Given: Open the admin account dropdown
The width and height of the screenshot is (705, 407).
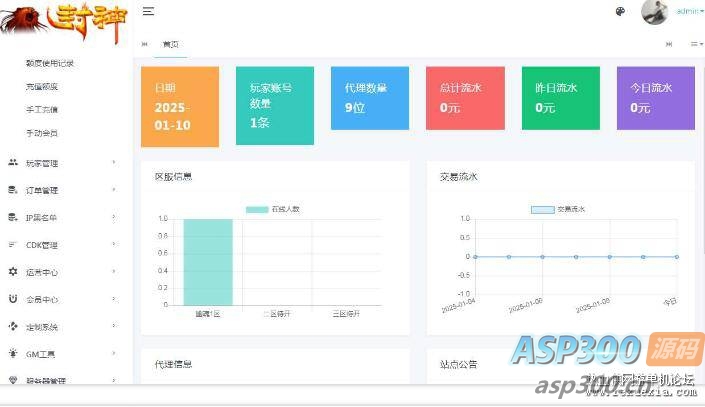Looking at the screenshot, I should [690, 12].
